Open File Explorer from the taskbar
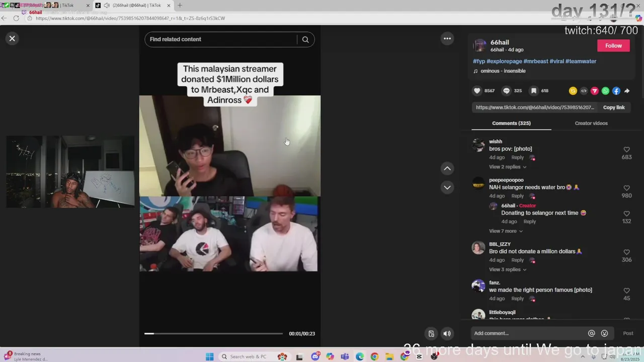 click(389, 357)
